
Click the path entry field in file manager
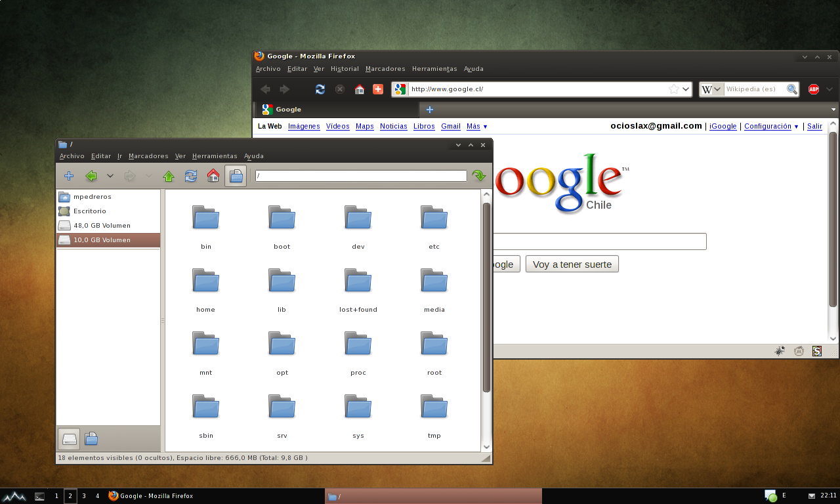[361, 176]
